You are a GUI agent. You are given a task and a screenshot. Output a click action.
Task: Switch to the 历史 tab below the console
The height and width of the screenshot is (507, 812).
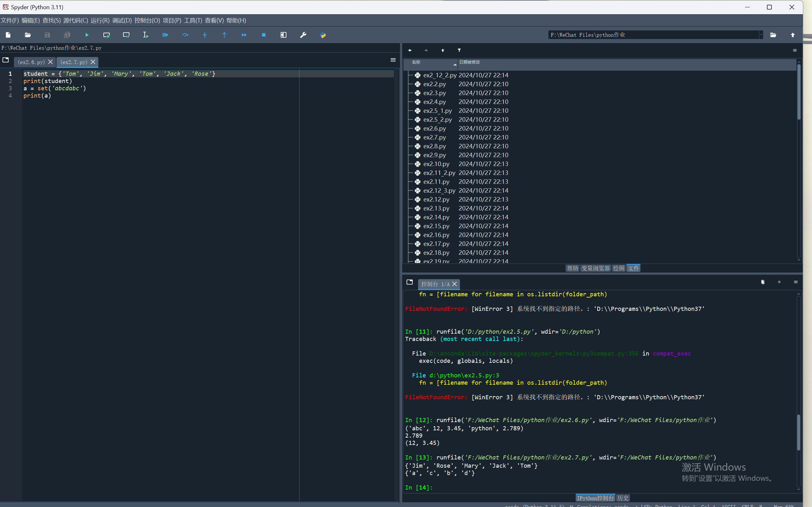click(623, 498)
